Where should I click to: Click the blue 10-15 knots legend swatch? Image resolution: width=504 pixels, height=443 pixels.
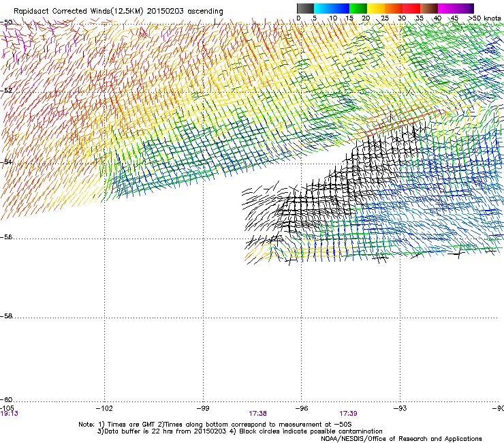(x=341, y=8)
